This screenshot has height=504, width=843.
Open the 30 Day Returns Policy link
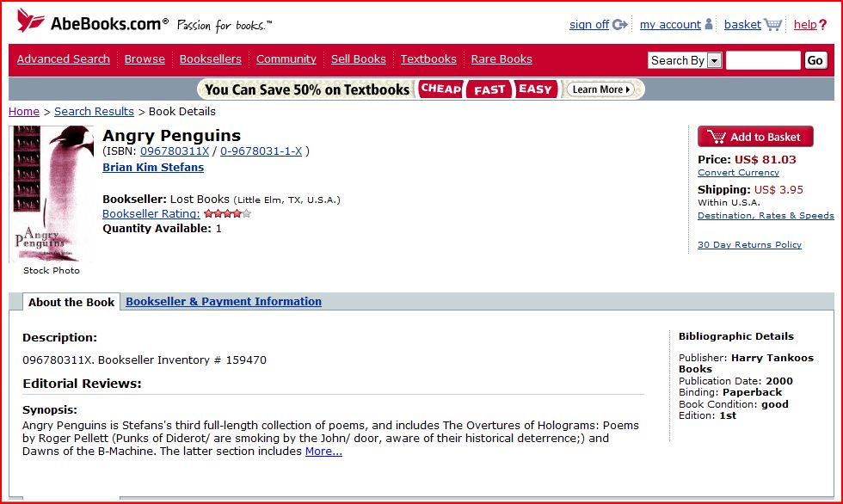pyautogui.click(x=749, y=245)
